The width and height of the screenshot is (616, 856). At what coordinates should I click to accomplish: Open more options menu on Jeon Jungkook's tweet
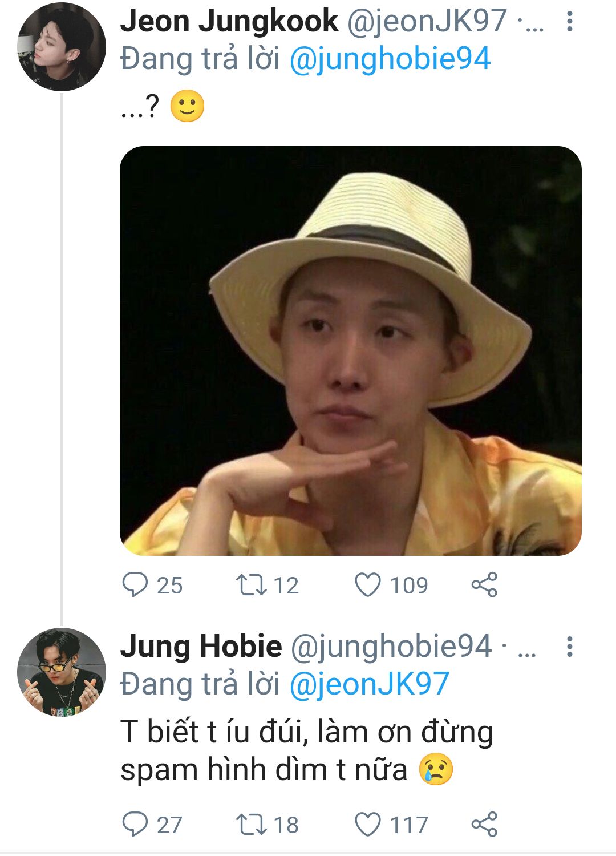coord(569,21)
